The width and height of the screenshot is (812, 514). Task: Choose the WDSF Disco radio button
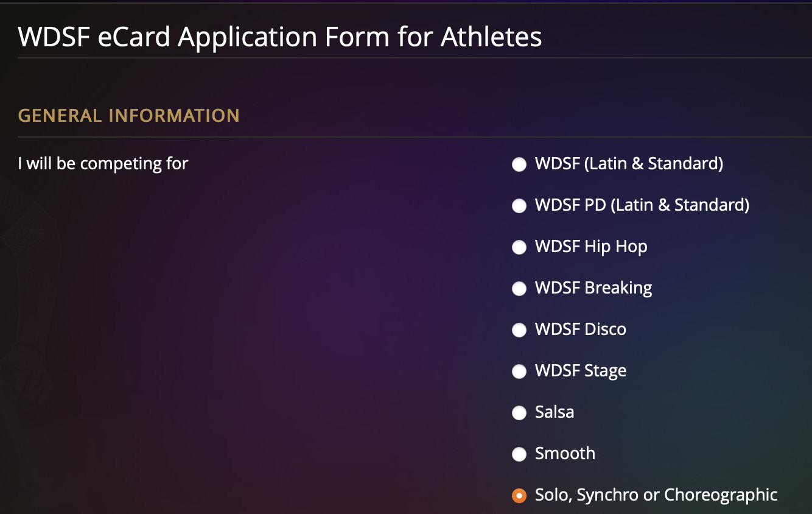[519, 330]
